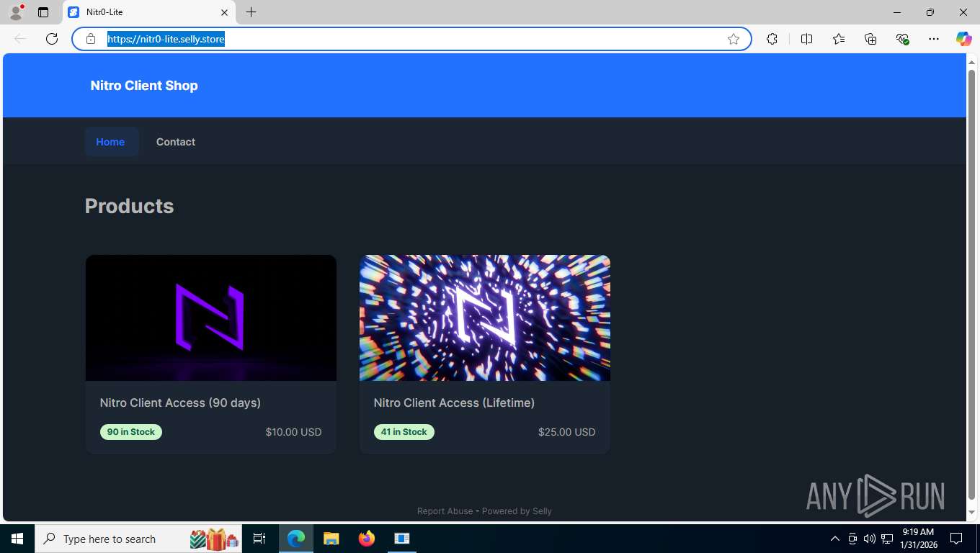Click the 41 in Stock badge
The width and height of the screenshot is (980, 553).
404,432
